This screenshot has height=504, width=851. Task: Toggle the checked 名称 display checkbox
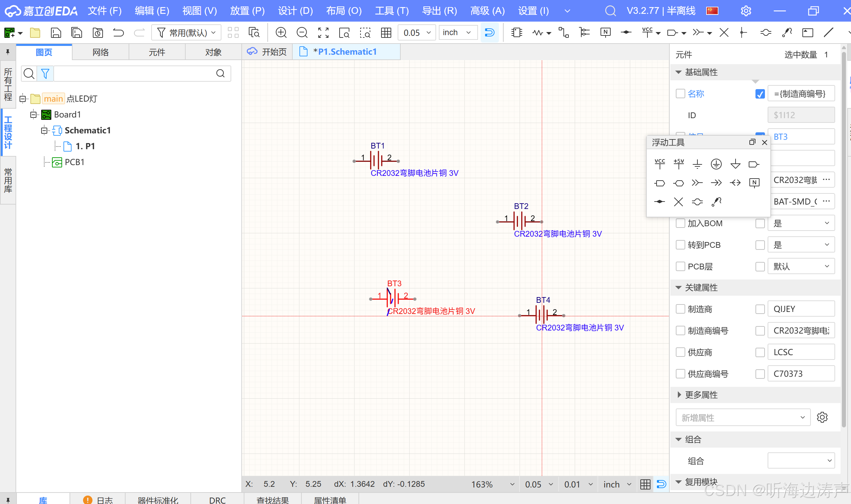pos(760,94)
